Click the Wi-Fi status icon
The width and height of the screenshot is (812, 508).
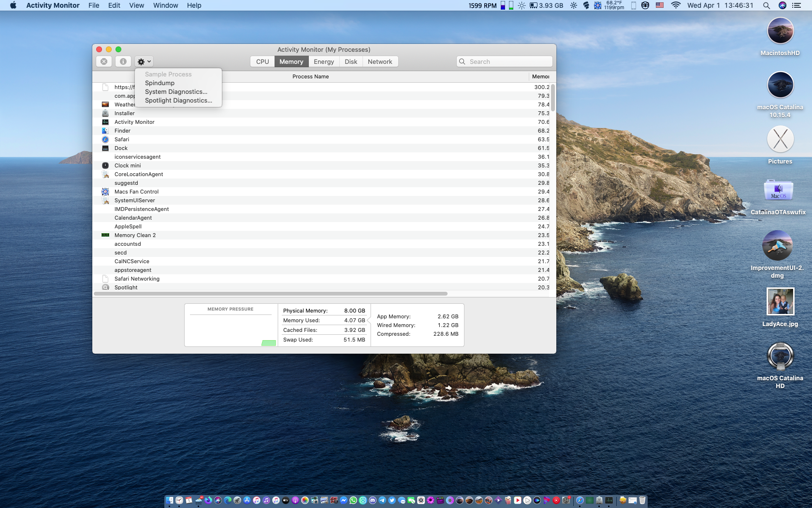(x=676, y=5)
